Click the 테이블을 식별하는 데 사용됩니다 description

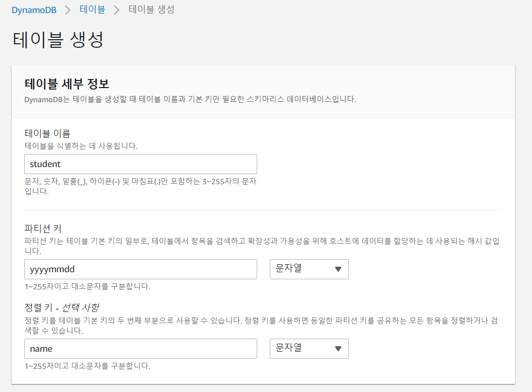pyautogui.click(x=81, y=146)
